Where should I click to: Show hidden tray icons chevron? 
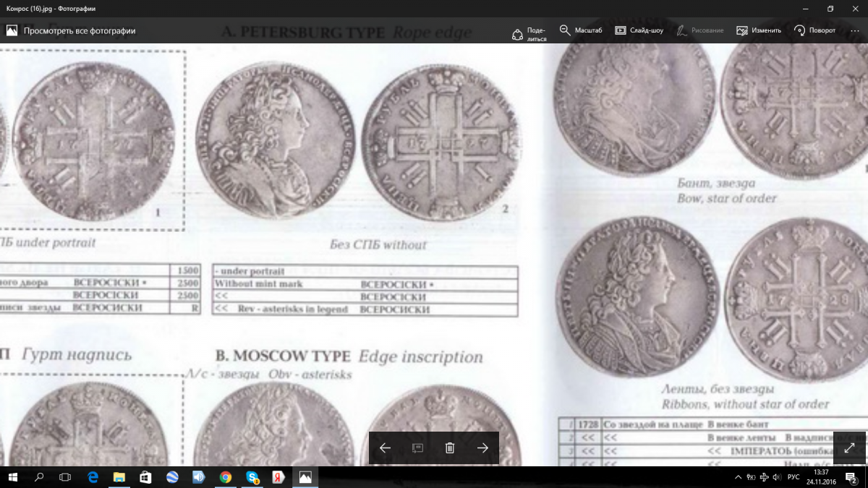tap(738, 477)
